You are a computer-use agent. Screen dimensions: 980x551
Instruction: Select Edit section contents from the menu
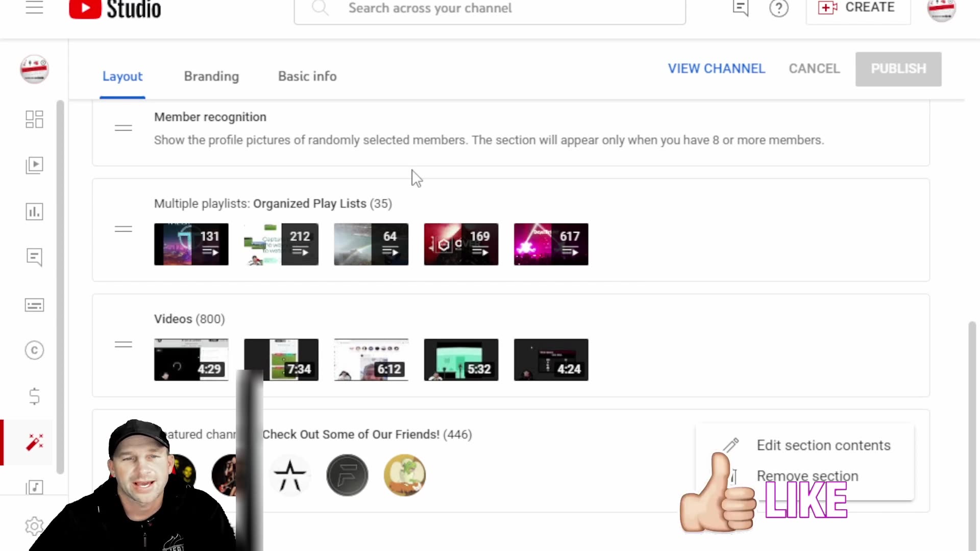tap(823, 445)
